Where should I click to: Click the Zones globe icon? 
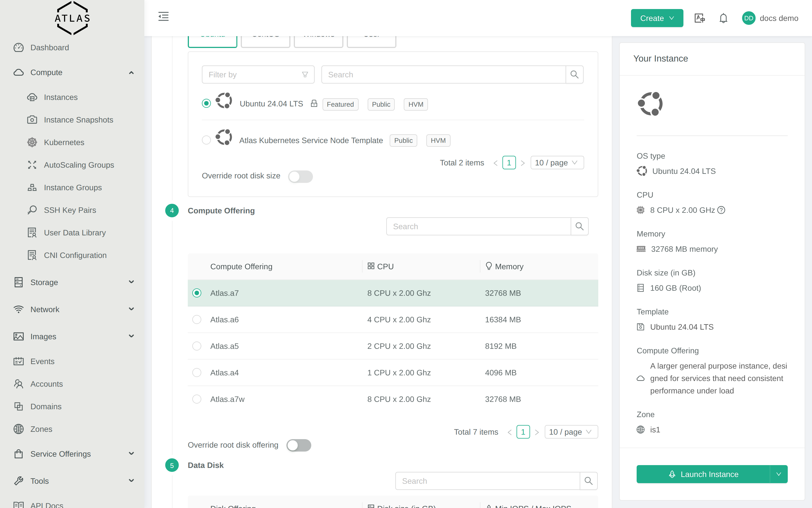[19, 429]
